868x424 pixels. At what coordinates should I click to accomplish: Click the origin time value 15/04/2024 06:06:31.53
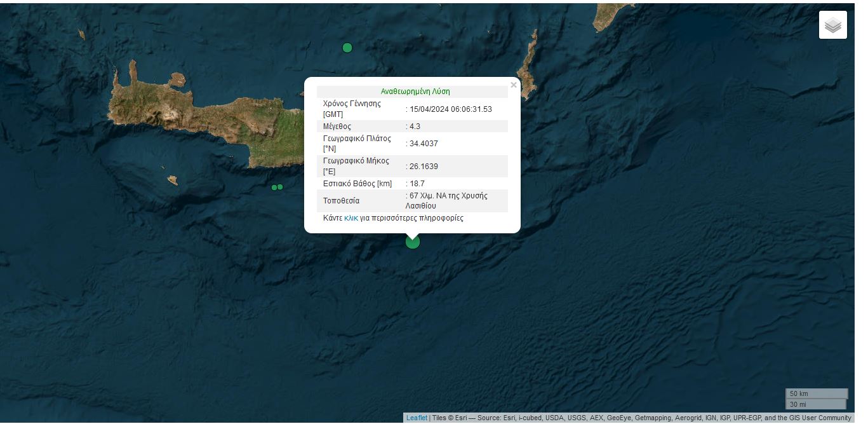click(x=450, y=109)
